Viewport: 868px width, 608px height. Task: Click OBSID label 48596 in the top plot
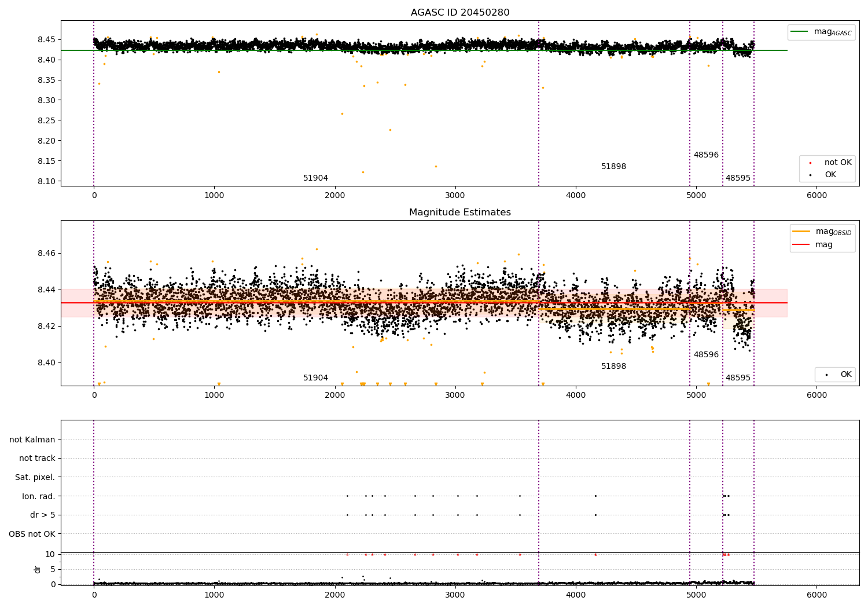click(x=706, y=155)
